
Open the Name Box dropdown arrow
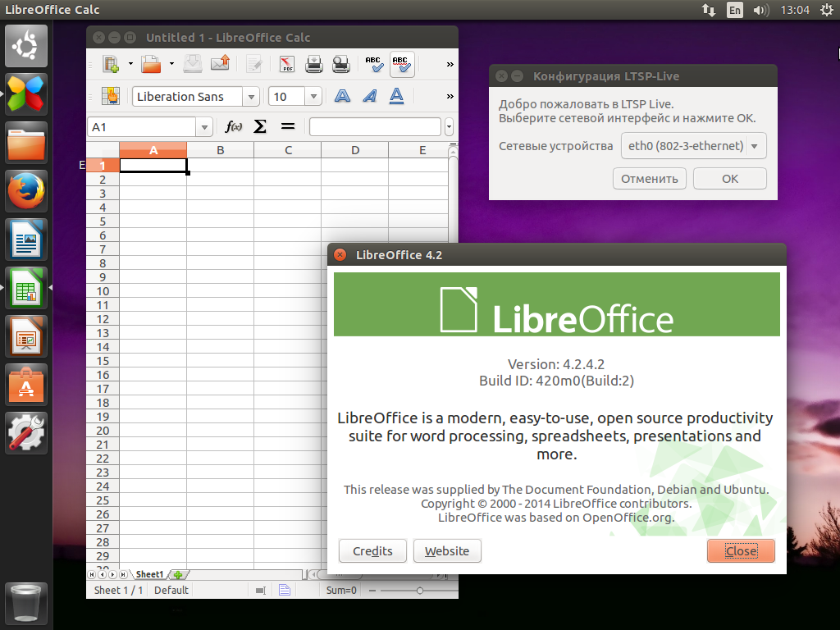point(204,127)
